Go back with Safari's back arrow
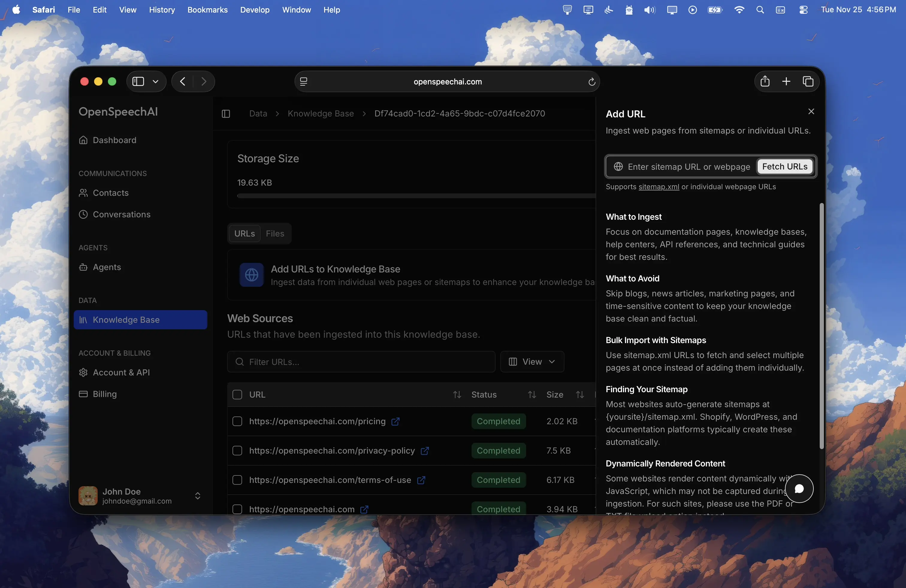The height and width of the screenshot is (588, 906). pos(183,81)
